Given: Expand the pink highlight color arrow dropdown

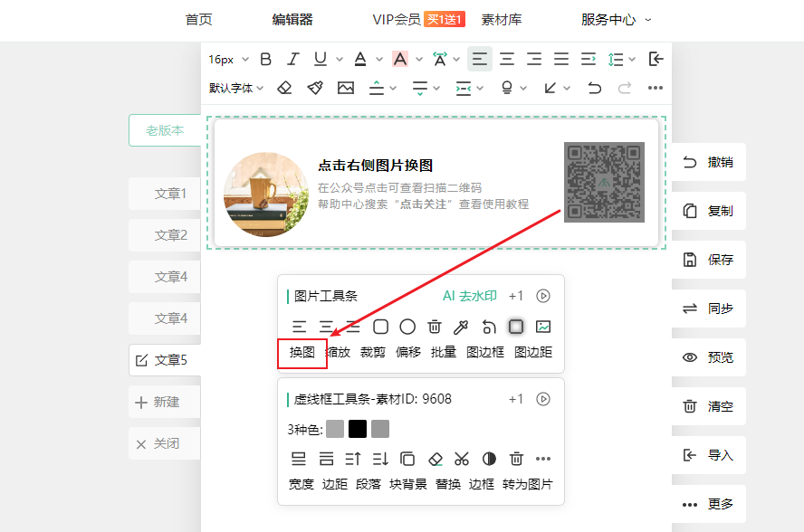Looking at the screenshot, I should point(419,60).
